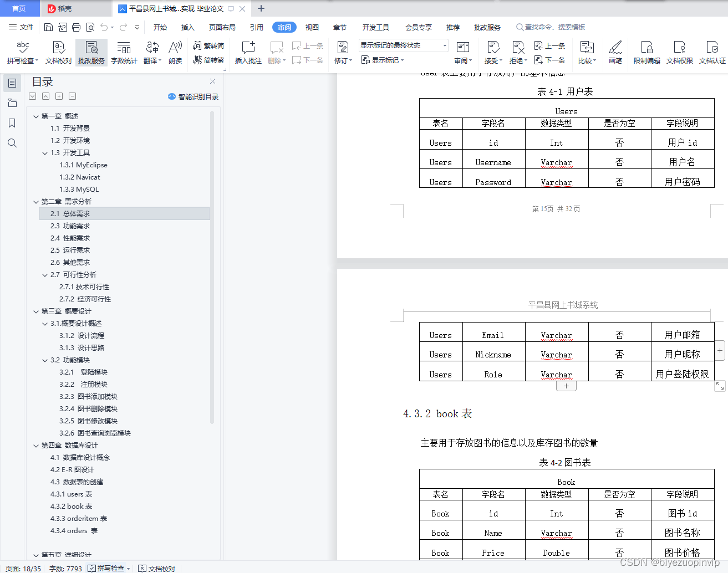Click the 修订 track changes icon

tap(343, 48)
